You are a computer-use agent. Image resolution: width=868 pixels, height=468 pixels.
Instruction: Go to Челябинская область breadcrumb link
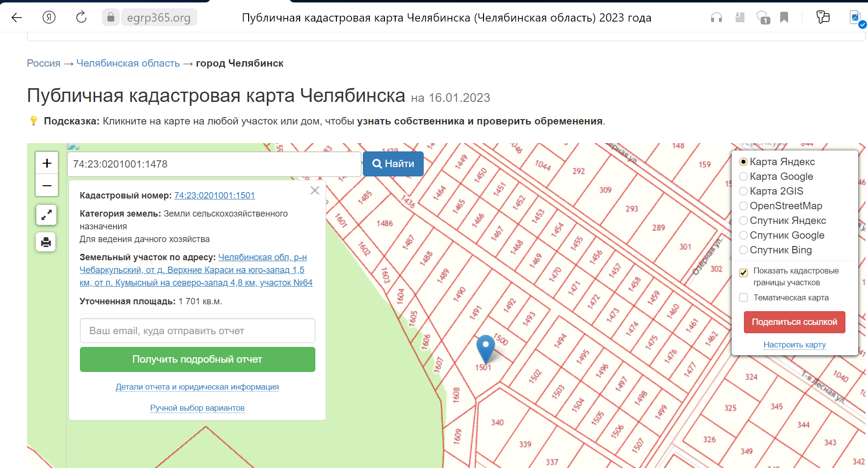click(128, 63)
